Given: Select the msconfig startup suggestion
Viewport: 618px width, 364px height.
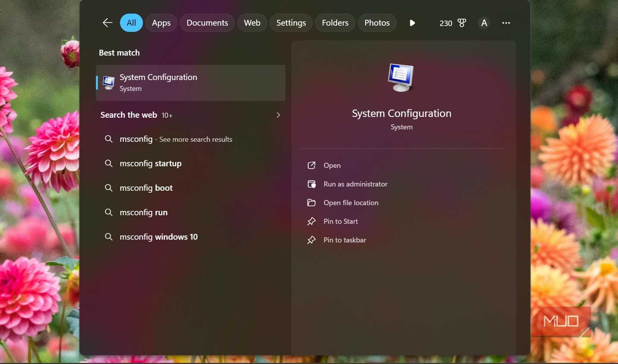Looking at the screenshot, I should coord(191,163).
